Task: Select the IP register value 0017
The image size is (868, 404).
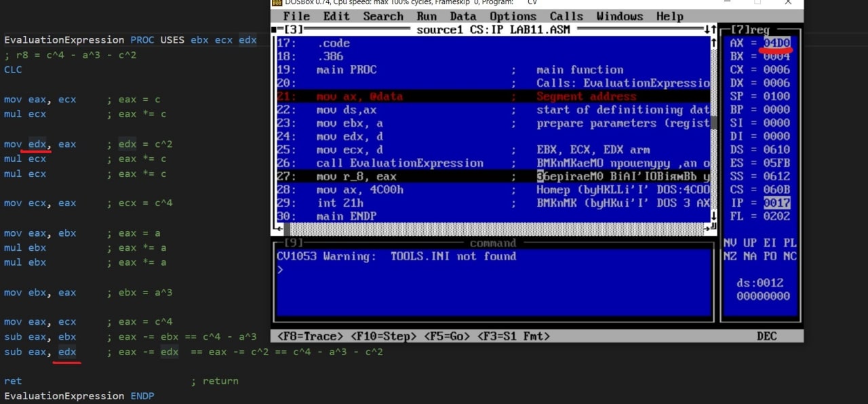Action: (776, 203)
